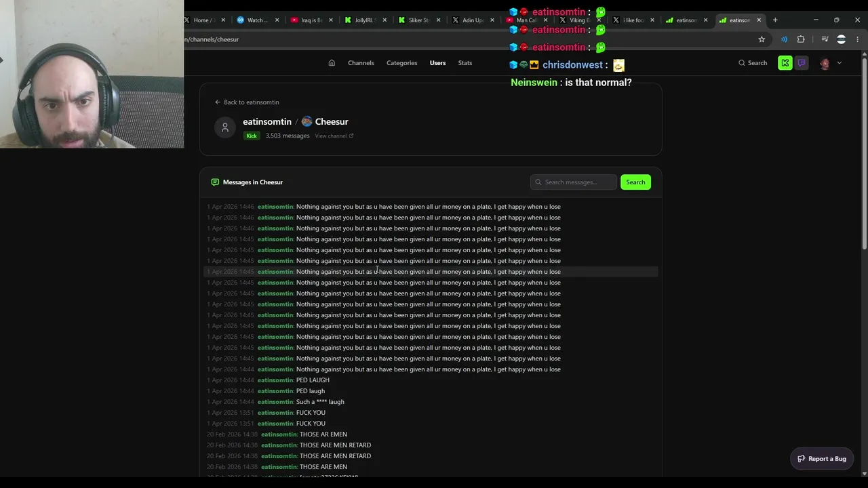
Task: Close the Watch tab
Action: coord(277,20)
